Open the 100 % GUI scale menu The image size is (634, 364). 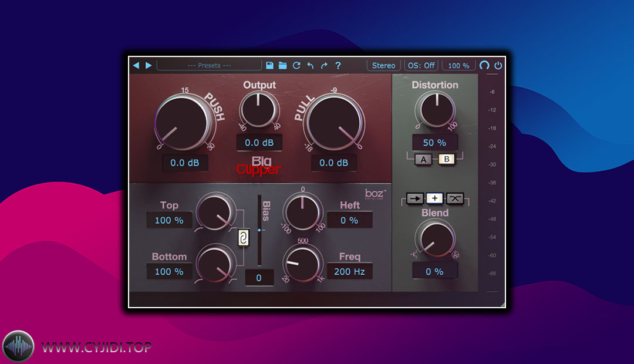458,66
